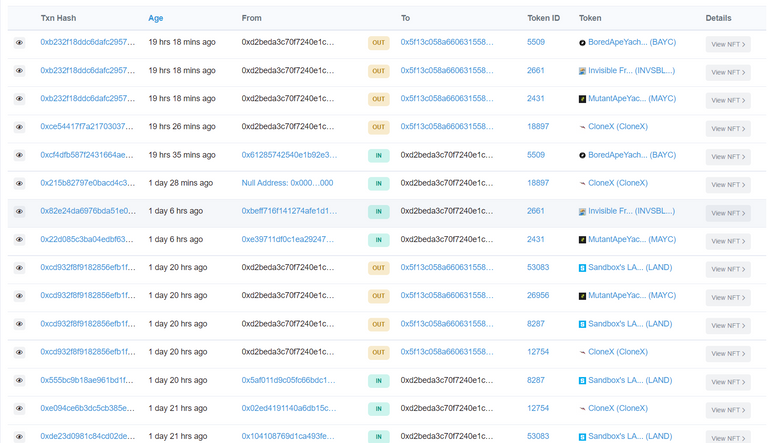Screen dimensions: 768x443
Task: Click View NFT for MAYC 26956
Action: point(728,297)
